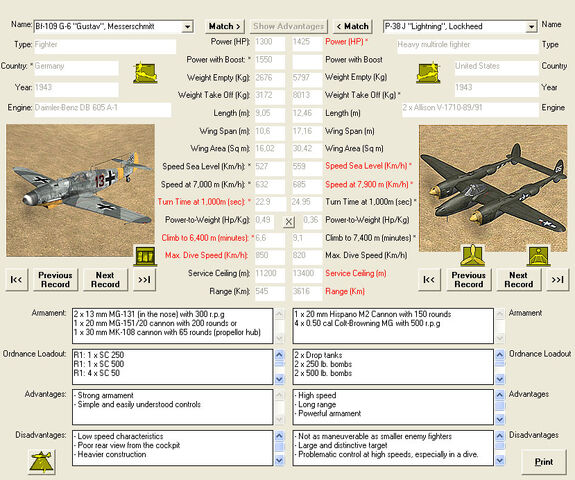
Task: Click the red Range (Km) label
Action: click(x=345, y=292)
